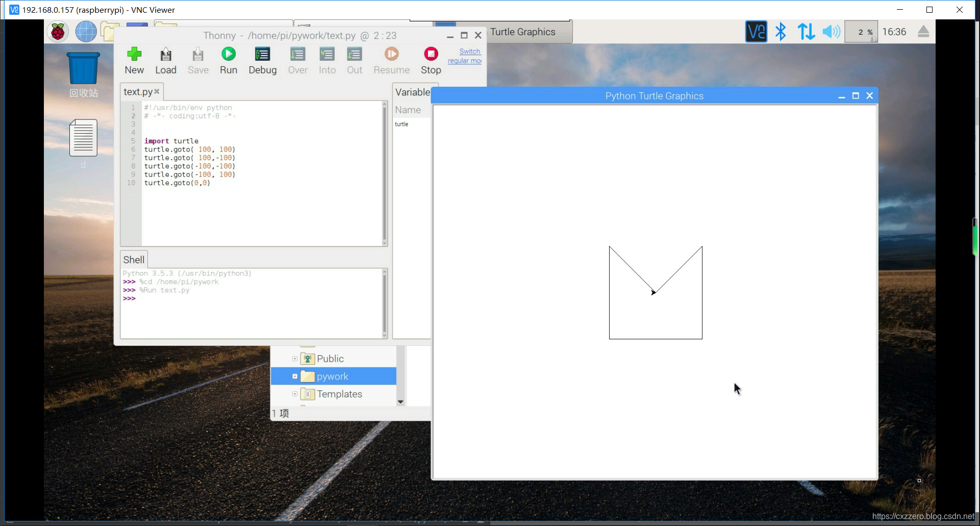Close the Thonny window

point(478,36)
